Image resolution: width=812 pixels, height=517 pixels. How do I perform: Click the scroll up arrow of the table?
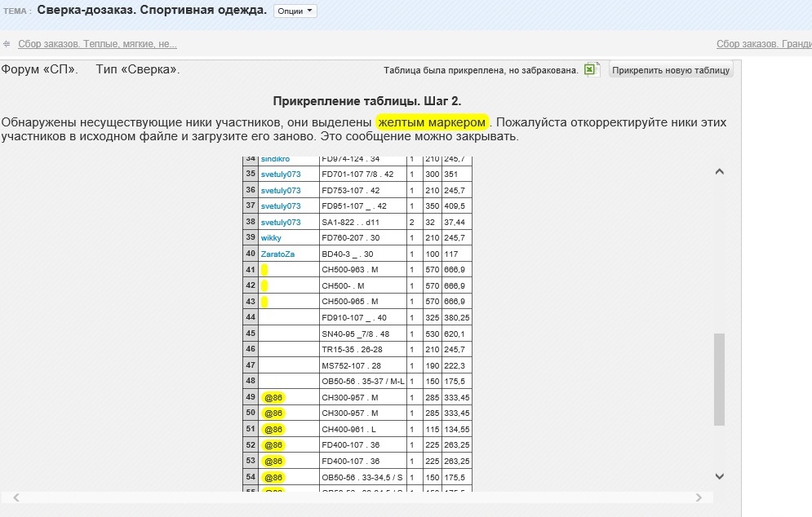point(719,172)
